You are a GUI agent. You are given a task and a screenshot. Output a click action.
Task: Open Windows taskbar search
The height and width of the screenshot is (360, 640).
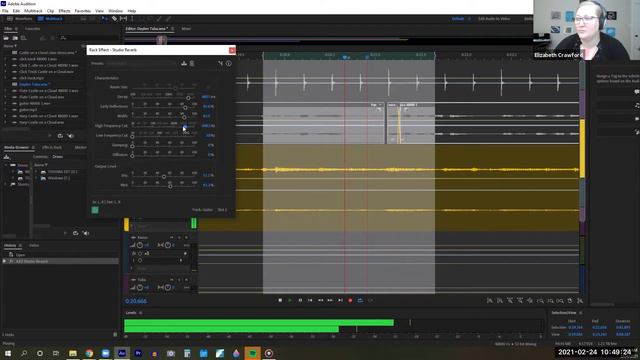[x=24, y=353]
